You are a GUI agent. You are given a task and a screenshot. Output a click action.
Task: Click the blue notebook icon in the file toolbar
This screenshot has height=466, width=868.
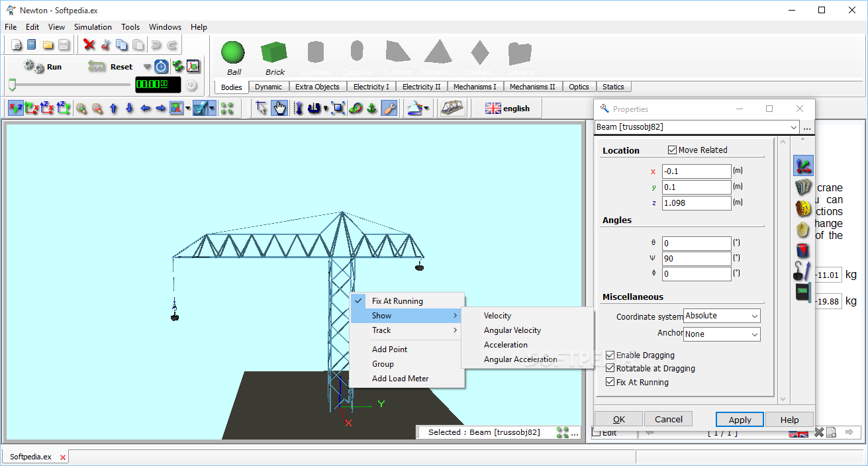32,45
